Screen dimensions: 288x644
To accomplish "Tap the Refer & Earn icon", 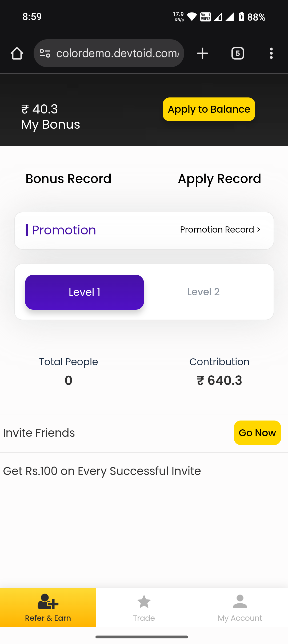I will [x=48, y=601].
